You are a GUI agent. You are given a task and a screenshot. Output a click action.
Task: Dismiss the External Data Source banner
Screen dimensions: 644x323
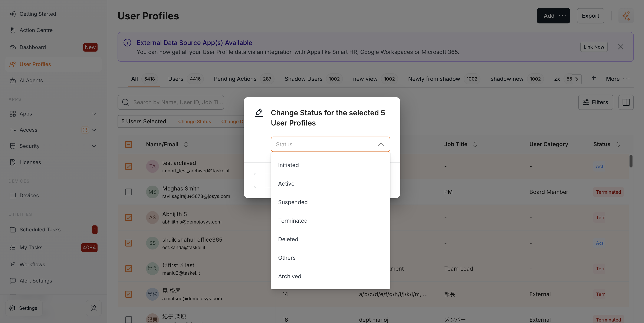[x=621, y=47]
